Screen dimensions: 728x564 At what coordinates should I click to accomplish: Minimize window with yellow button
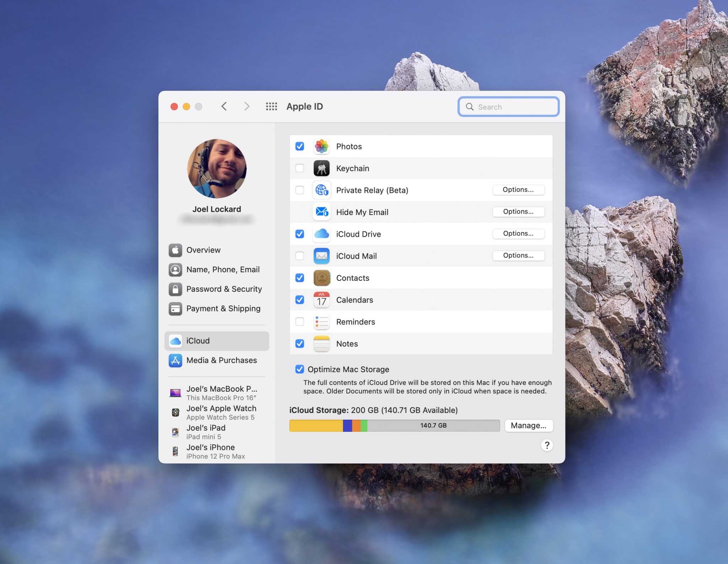[x=186, y=107]
